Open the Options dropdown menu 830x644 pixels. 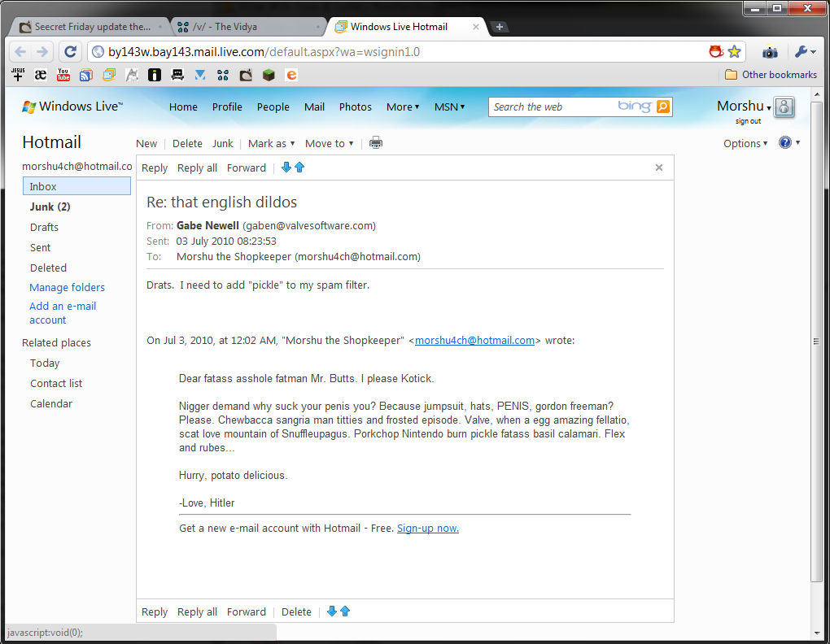pos(745,143)
